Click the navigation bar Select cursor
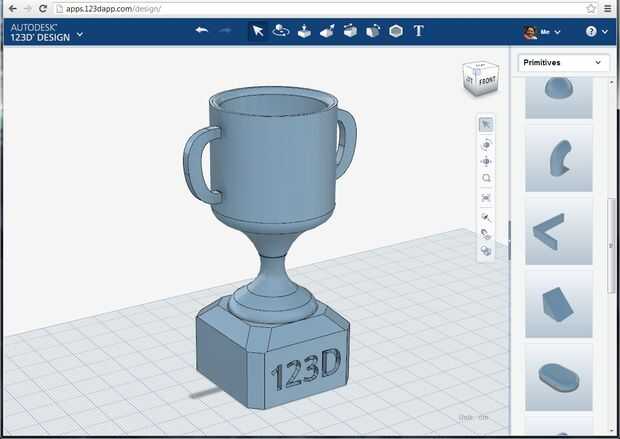Image resolution: width=620 pixels, height=439 pixels. 486,125
